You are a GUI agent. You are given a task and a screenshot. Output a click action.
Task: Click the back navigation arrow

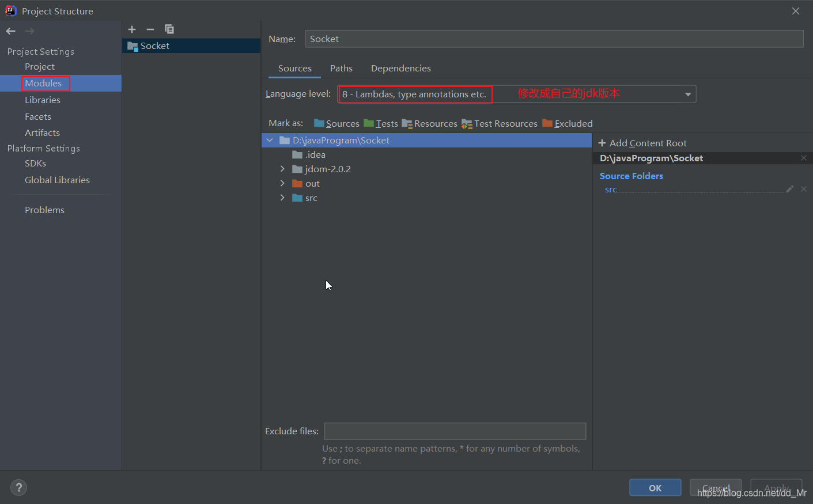point(10,31)
